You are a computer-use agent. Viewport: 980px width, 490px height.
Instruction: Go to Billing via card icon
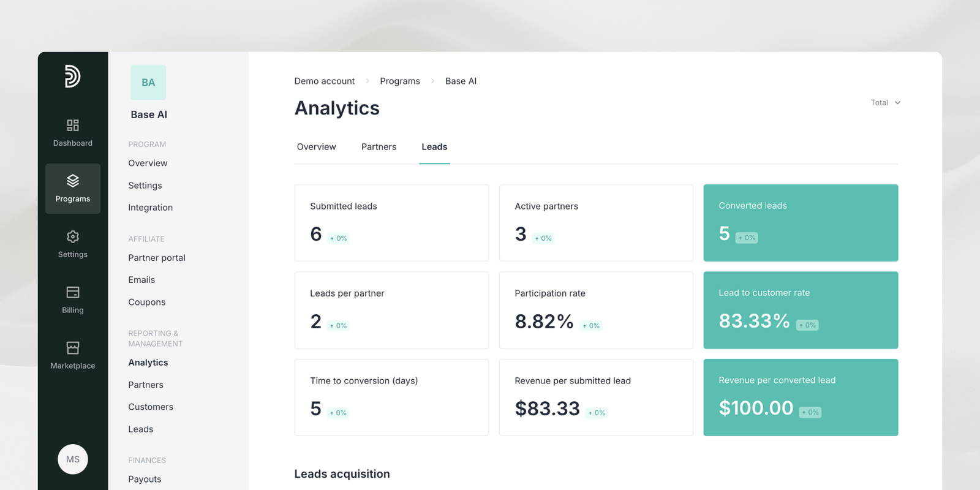click(x=73, y=293)
